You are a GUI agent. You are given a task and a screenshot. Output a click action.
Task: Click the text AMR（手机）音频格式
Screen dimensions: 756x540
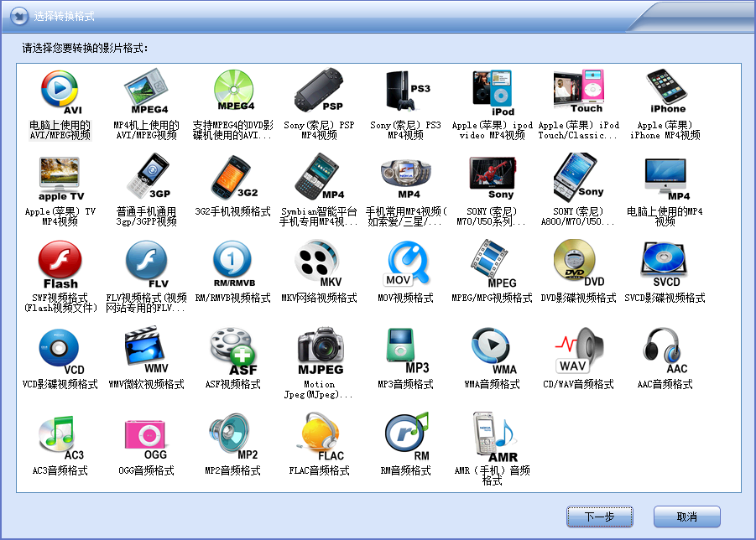tap(493, 475)
